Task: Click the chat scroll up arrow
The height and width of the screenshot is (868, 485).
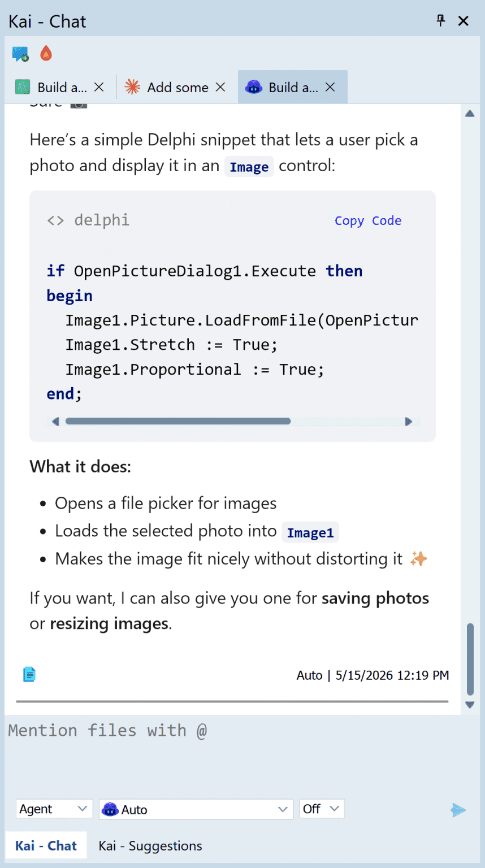Action: tap(470, 114)
